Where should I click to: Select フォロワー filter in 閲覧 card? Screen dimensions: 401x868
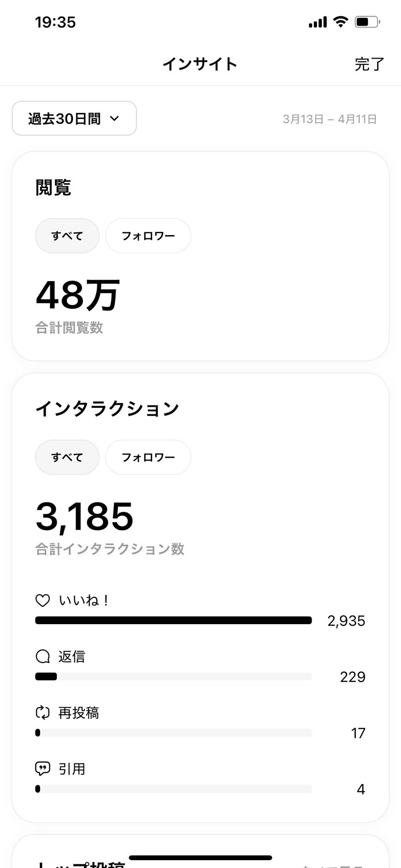pos(148,236)
